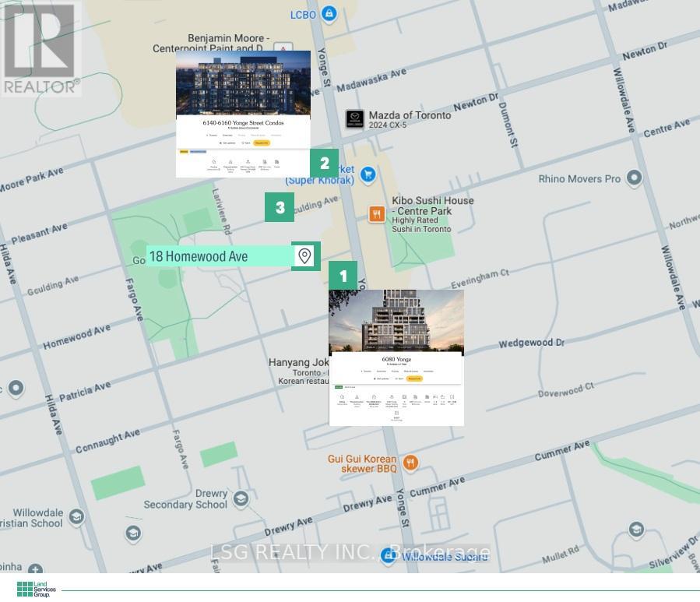
Task: Open the 6140-6160 Yonge Street Condos building photo
Action: [243, 83]
